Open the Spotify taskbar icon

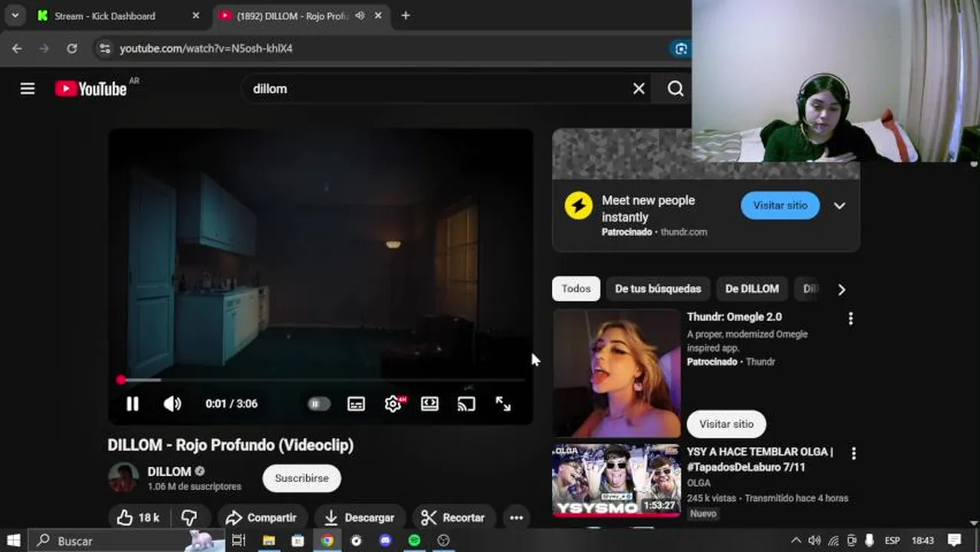click(x=414, y=540)
